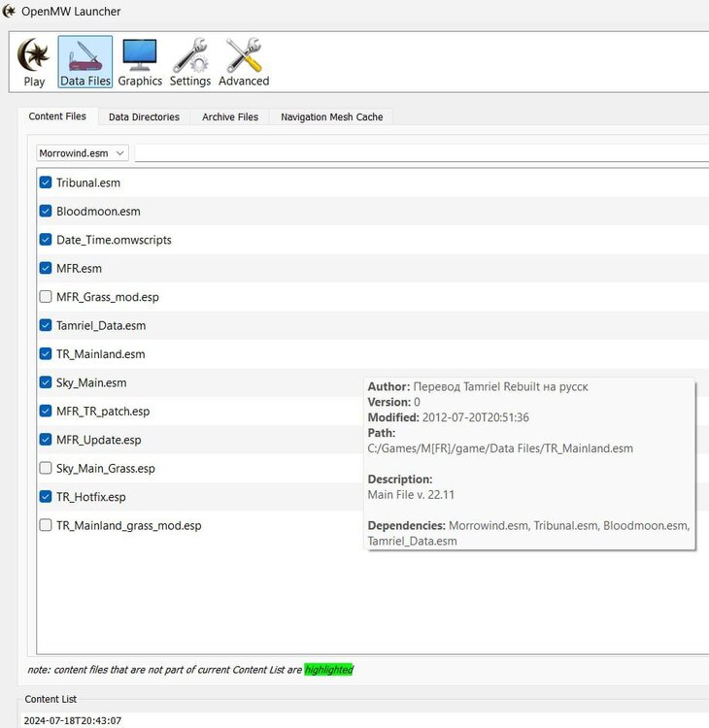Disable the MFR_TR_patch.esp checkbox
The height and width of the screenshot is (728, 709).
(46, 412)
